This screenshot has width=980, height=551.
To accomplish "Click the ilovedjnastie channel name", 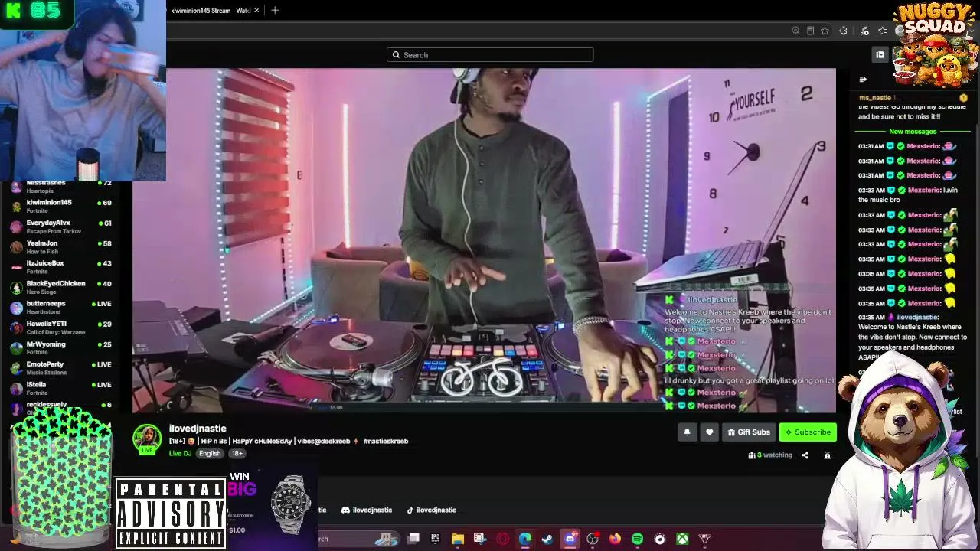I will [198, 429].
